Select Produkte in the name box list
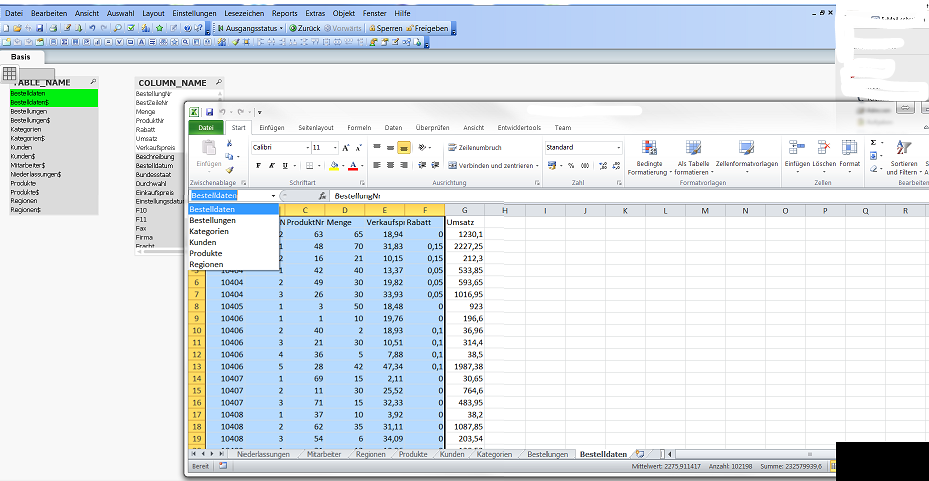Image resolution: width=929 pixels, height=481 pixels. pos(206,253)
